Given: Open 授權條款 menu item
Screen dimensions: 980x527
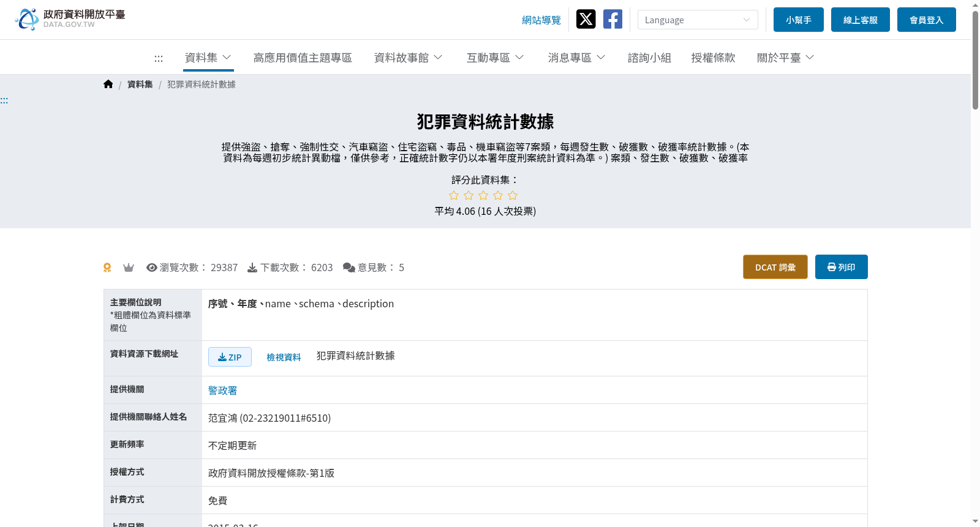Looking at the screenshot, I should 713,58.
